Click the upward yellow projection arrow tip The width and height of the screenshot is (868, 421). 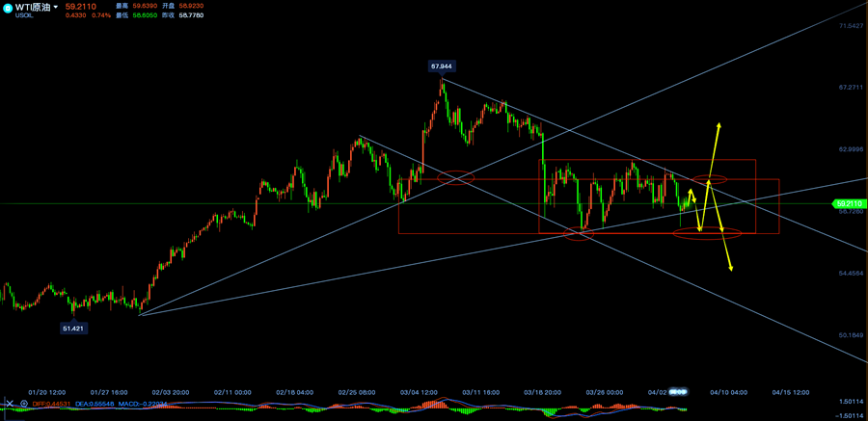click(x=718, y=124)
